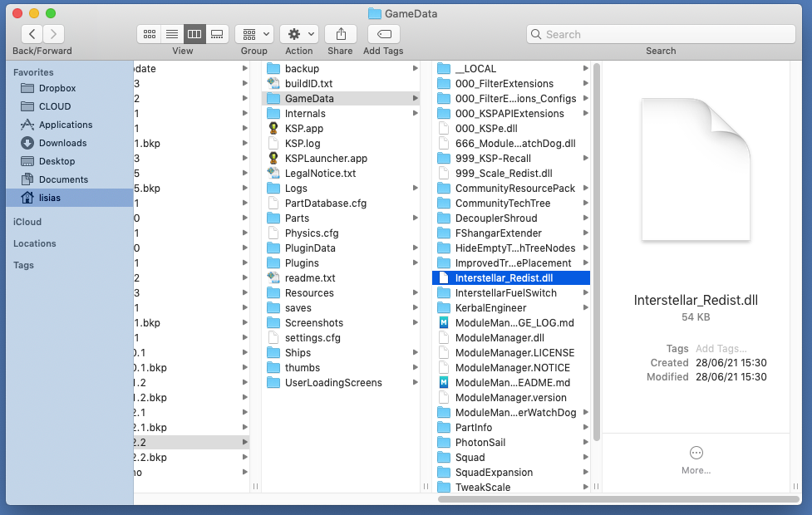This screenshot has width=812, height=515.
Task: Expand the Screenshots folder arrow
Action: [x=415, y=323]
